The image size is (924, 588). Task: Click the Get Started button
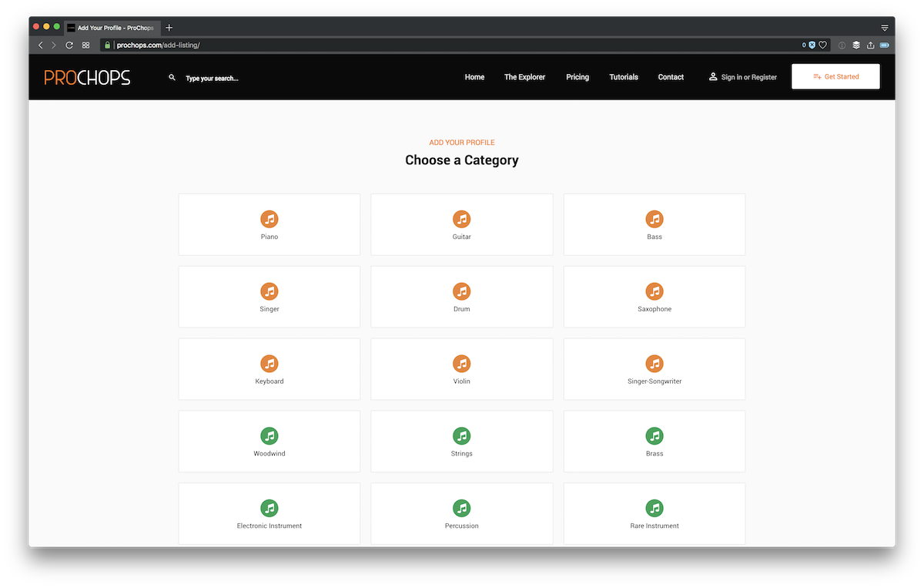click(835, 76)
